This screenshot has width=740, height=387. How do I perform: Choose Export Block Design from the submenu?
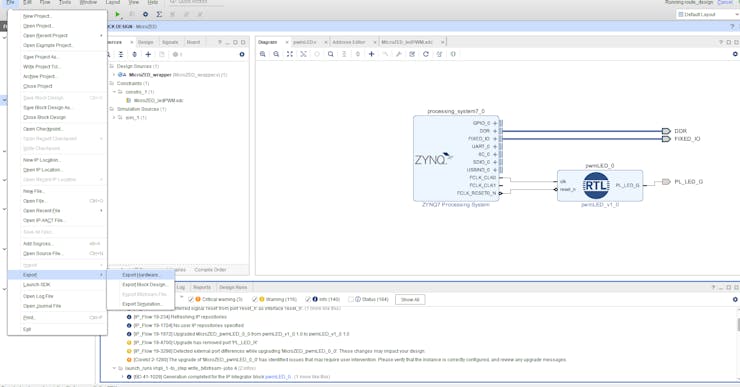141,285
